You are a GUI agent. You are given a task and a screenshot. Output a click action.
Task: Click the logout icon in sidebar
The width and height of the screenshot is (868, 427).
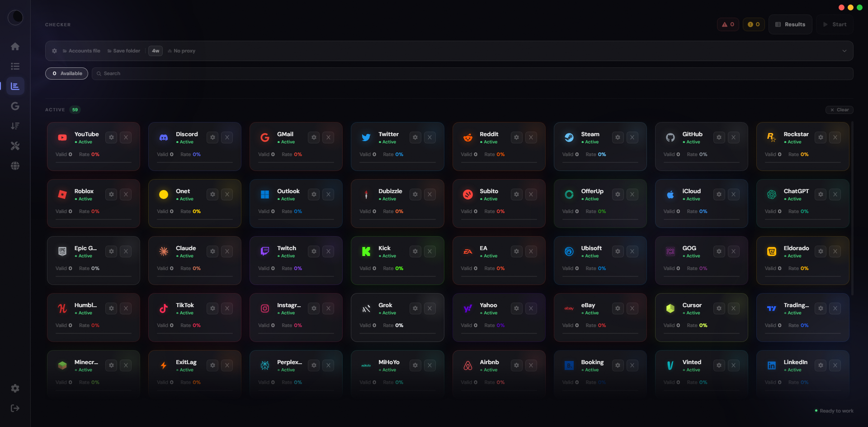pos(15,408)
